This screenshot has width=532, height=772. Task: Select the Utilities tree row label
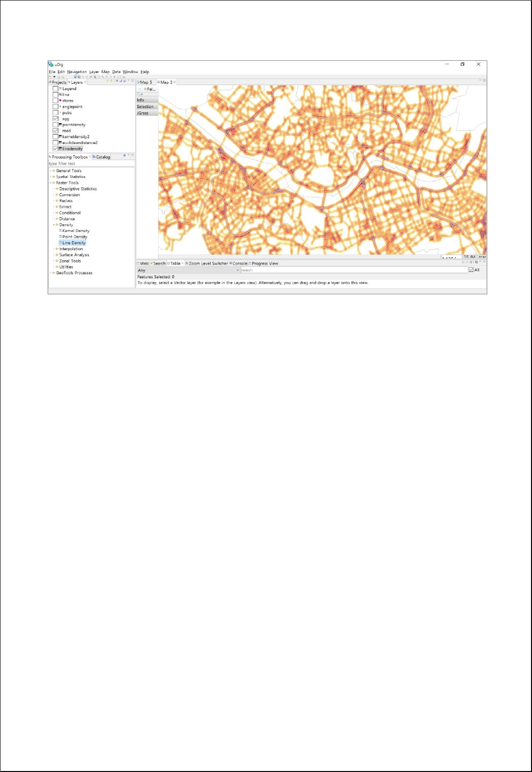(x=66, y=267)
